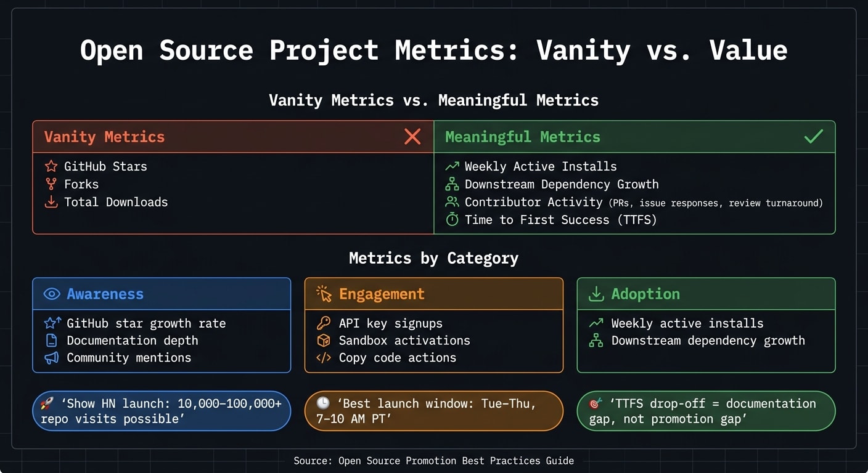Click the Forks text

click(x=81, y=184)
